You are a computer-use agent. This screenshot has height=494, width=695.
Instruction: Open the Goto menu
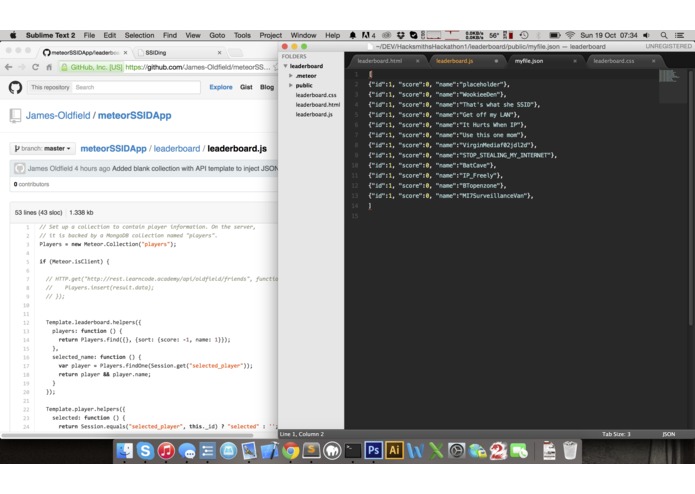coord(217,35)
